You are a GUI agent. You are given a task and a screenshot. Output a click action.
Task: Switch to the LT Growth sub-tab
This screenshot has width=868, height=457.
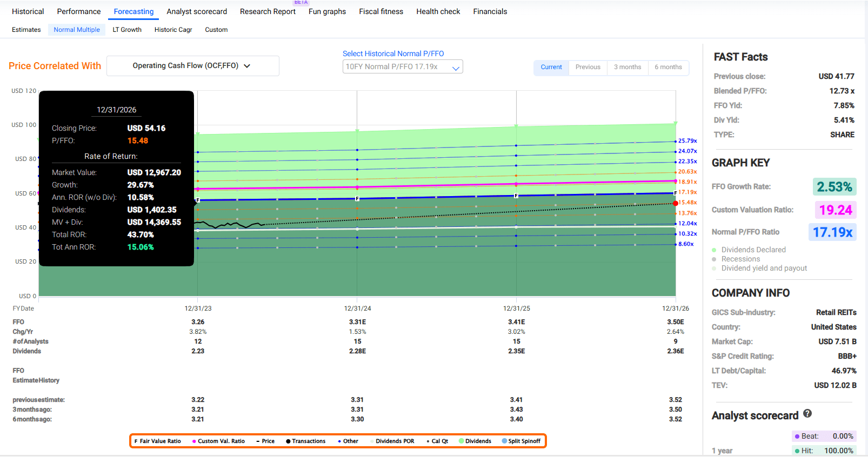click(127, 30)
